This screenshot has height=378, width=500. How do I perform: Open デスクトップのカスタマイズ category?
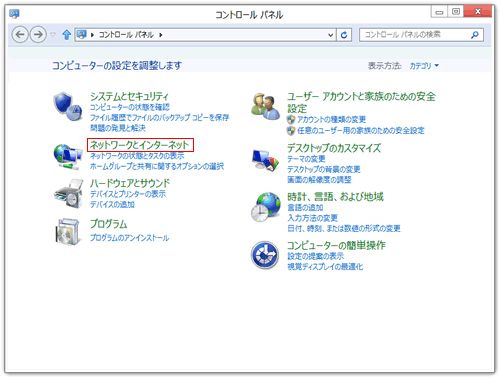[334, 148]
